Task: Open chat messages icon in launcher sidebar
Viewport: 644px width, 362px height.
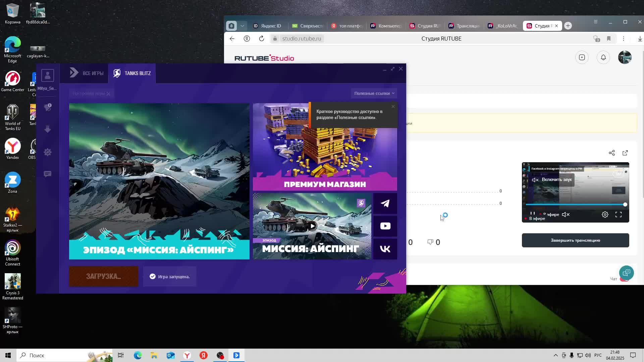Action: point(48,174)
